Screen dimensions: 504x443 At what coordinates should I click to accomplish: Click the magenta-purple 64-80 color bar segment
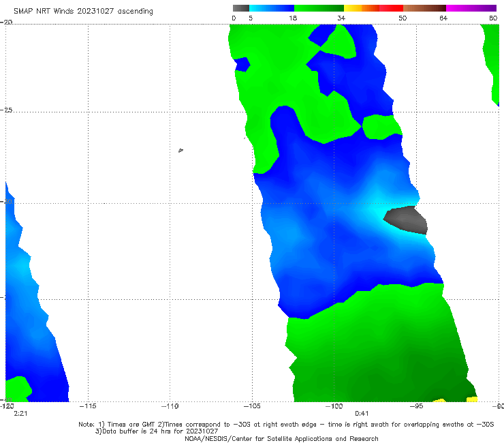(x=471, y=8)
